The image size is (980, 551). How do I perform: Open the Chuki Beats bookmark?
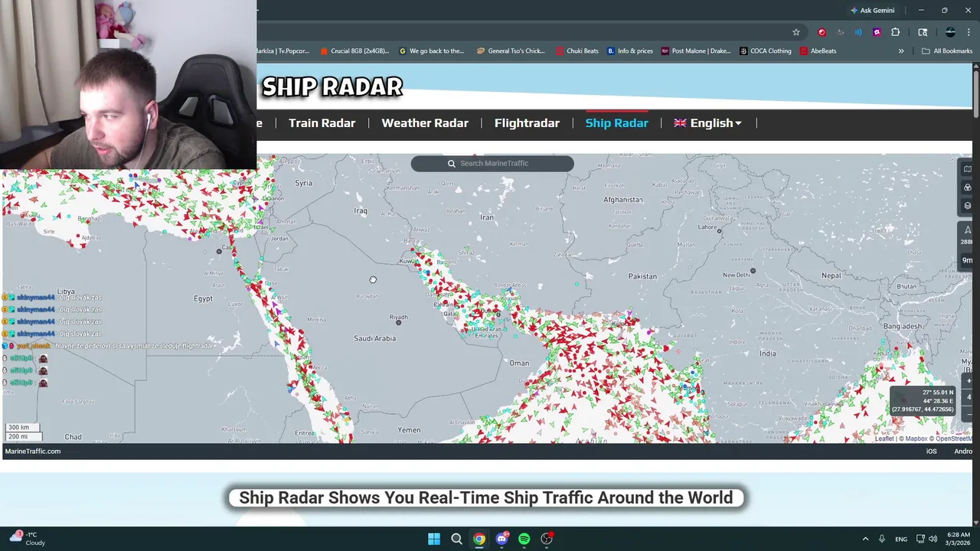tap(577, 51)
